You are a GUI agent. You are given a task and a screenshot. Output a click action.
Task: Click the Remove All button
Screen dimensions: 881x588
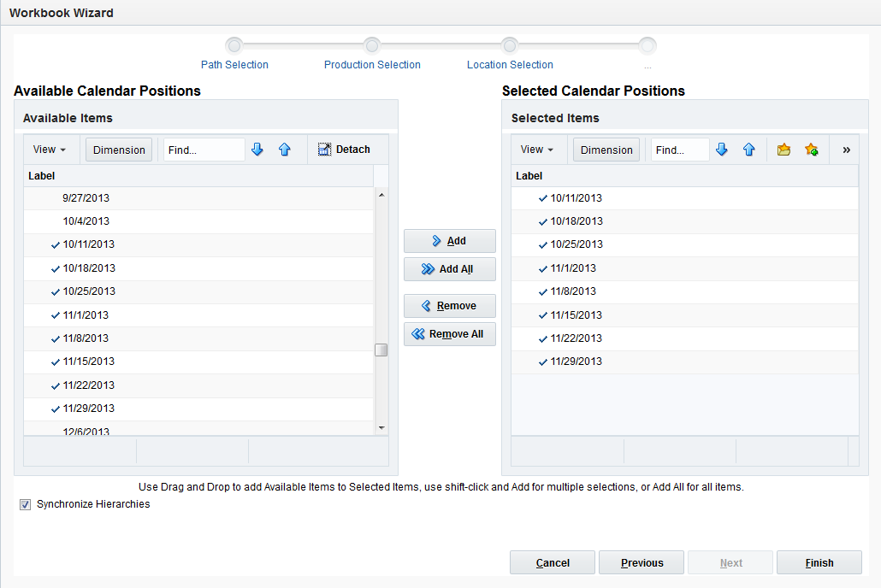tap(450, 334)
